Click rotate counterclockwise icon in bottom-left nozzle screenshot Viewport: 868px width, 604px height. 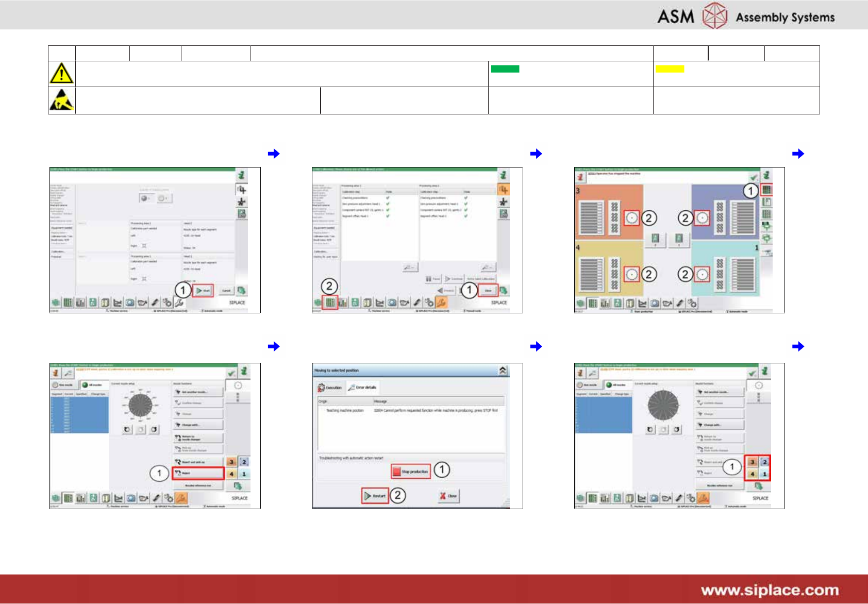tap(128, 429)
